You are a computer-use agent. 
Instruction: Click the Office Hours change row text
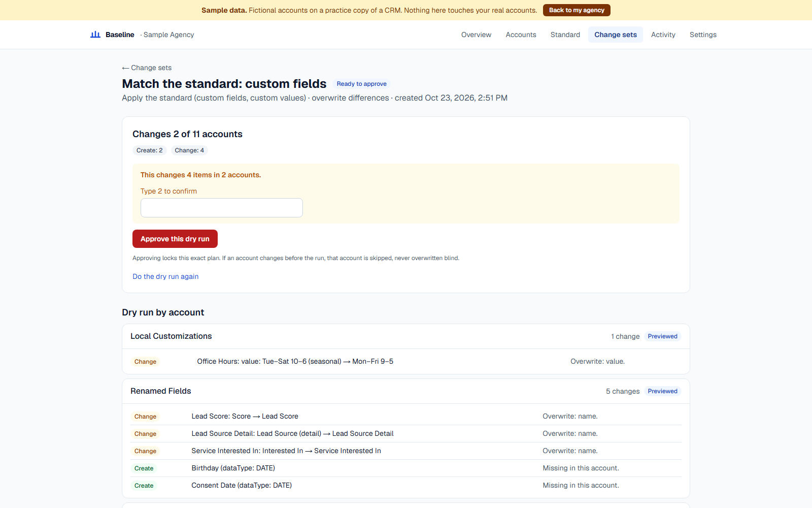pos(295,361)
